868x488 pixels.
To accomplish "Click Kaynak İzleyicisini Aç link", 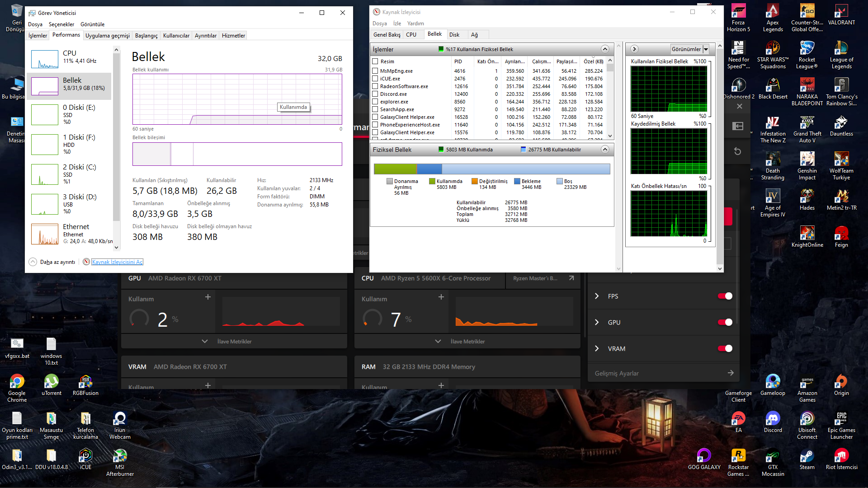I will pyautogui.click(x=118, y=262).
